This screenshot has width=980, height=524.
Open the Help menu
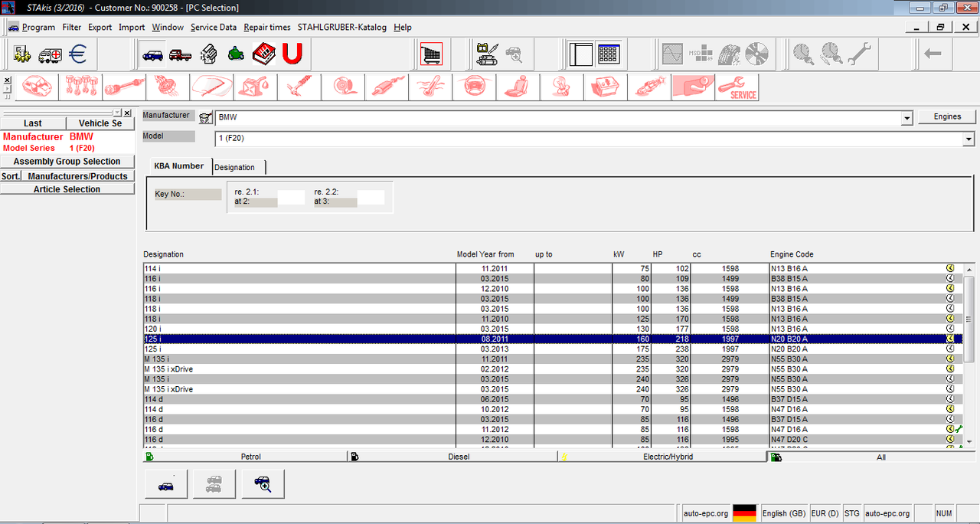coord(403,27)
